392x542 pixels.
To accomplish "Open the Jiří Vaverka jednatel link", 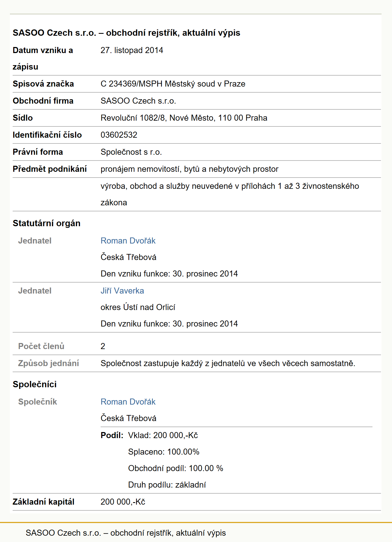I will (122, 291).
